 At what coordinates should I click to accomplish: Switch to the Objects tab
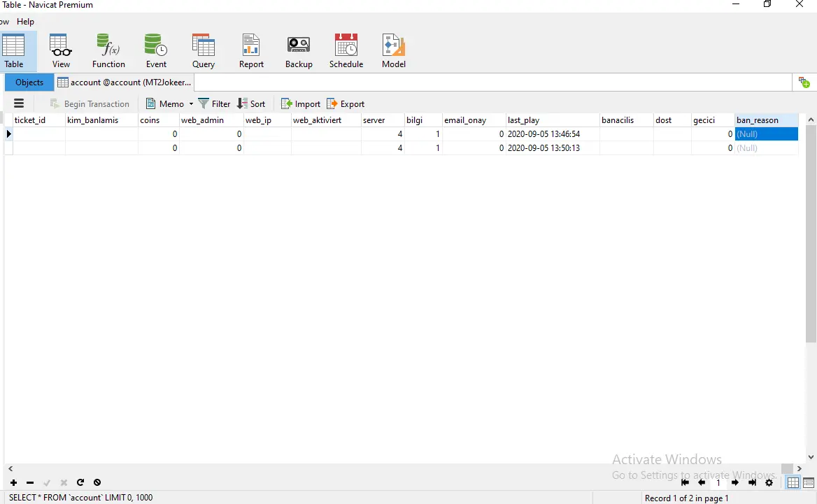tap(29, 82)
